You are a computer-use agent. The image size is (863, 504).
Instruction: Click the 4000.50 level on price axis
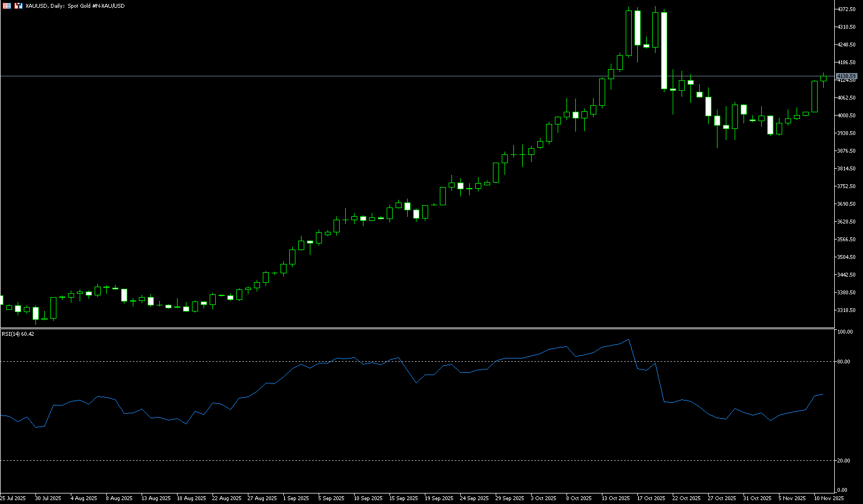pos(846,116)
